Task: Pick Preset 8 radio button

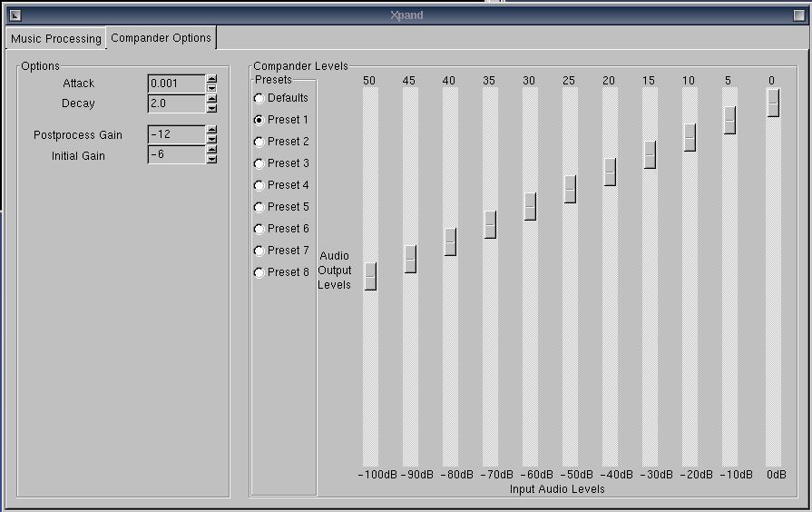Action: click(259, 272)
